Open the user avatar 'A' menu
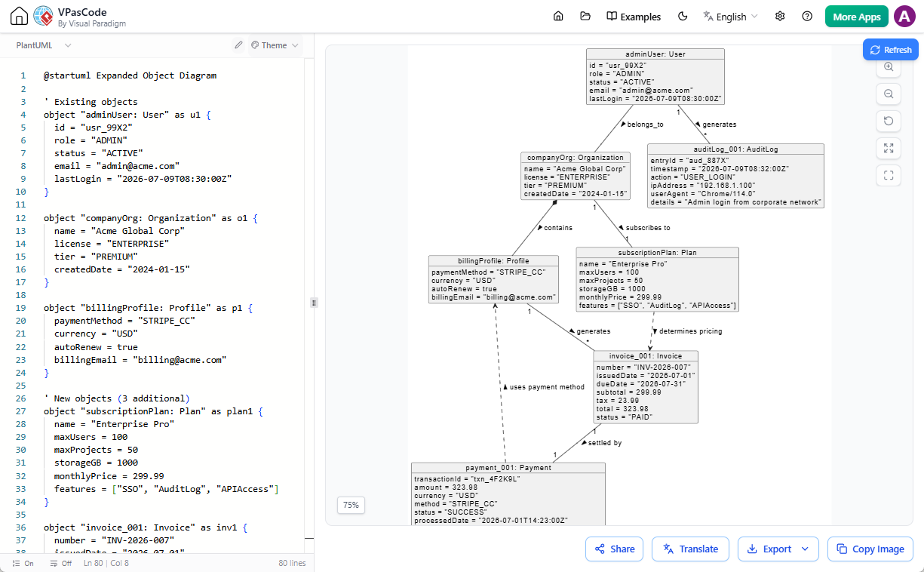The image size is (924, 572). click(904, 17)
